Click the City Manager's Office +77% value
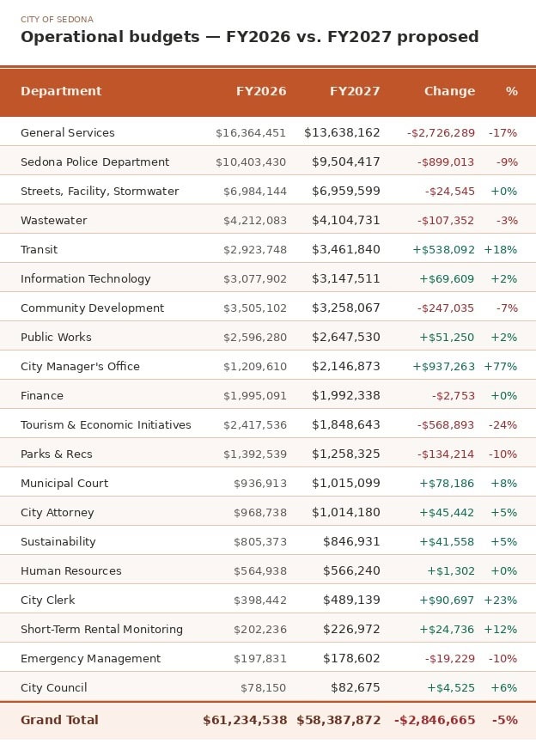Screen dimensions: 536x756 pyautogui.click(x=501, y=367)
